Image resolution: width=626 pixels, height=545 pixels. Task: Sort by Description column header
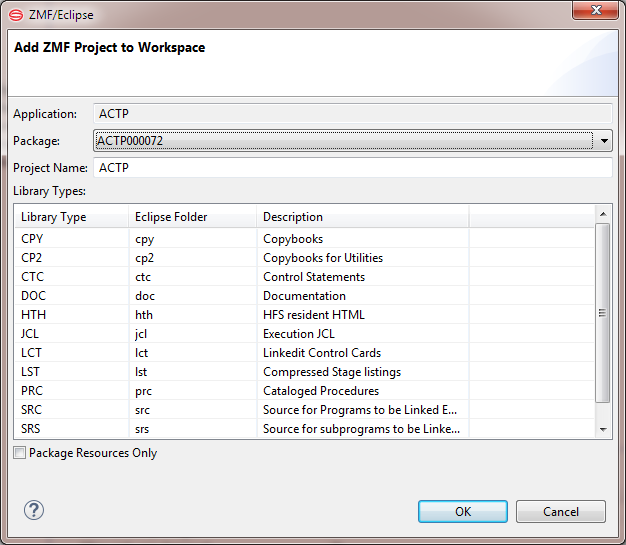363,217
